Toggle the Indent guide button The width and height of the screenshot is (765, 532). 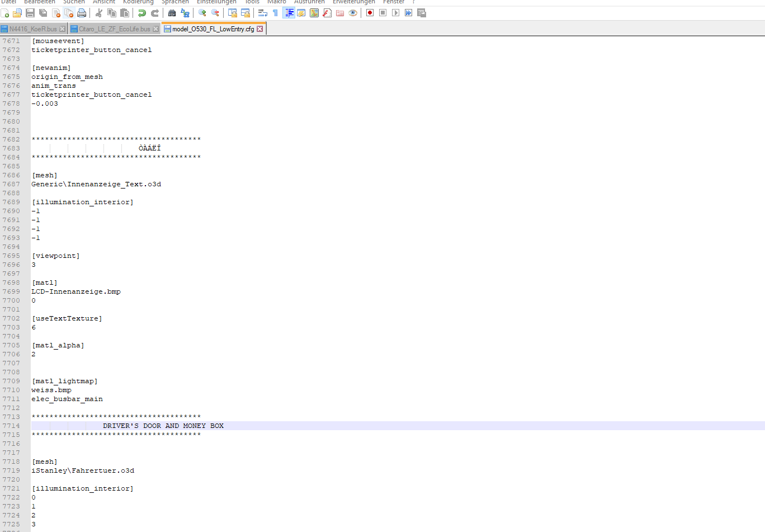coord(289,13)
